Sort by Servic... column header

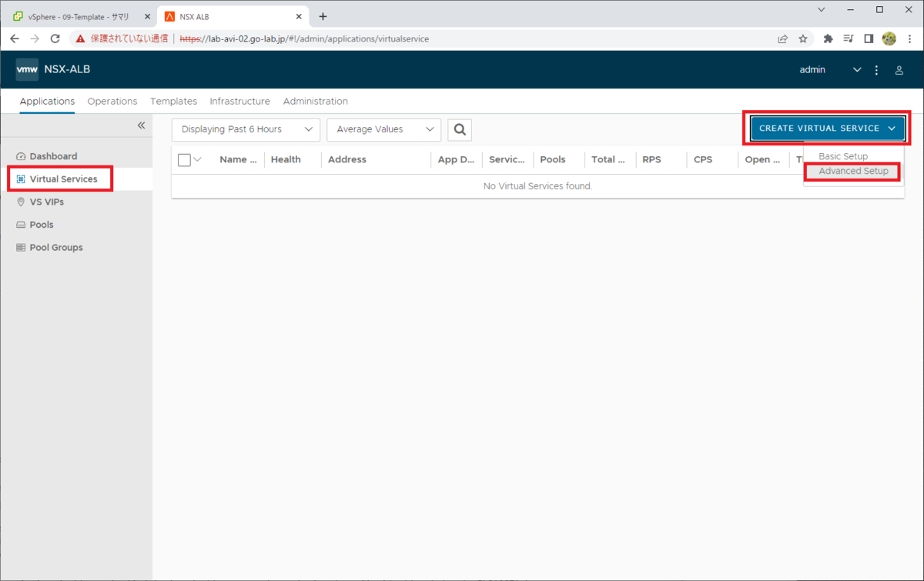[507, 160]
